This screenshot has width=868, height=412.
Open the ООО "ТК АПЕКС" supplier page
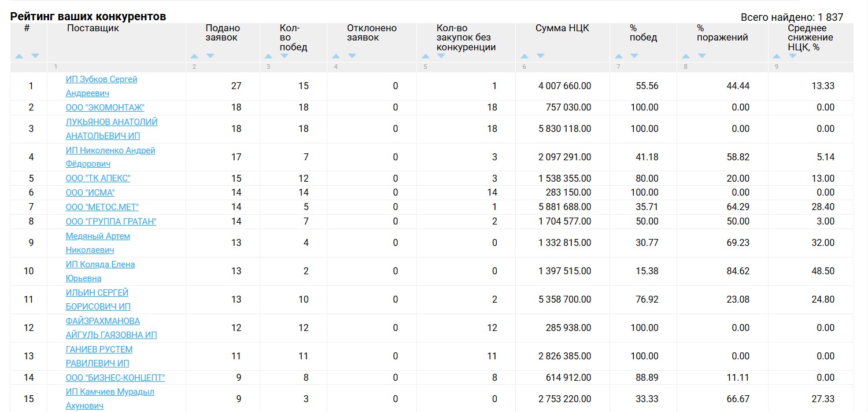[98, 178]
